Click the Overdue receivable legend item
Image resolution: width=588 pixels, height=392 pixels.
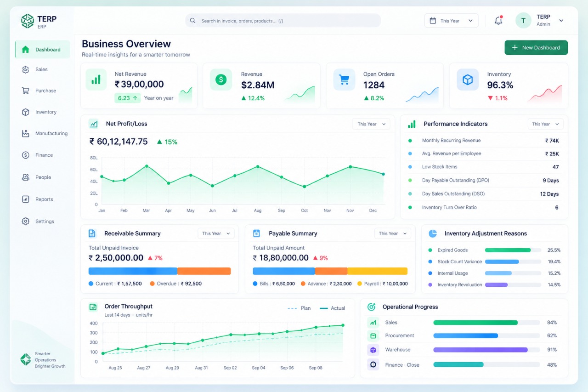click(175, 284)
